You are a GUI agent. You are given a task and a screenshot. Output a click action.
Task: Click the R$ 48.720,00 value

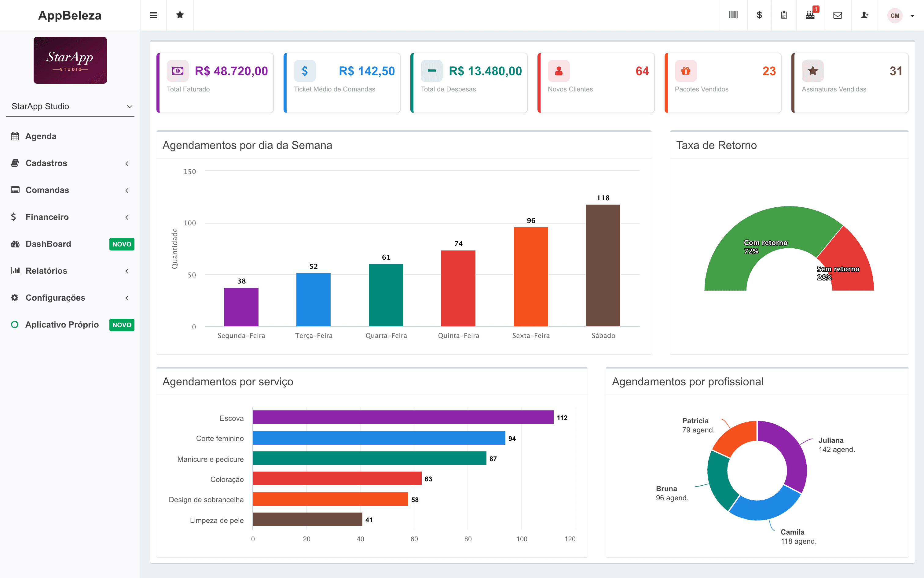[x=231, y=71]
